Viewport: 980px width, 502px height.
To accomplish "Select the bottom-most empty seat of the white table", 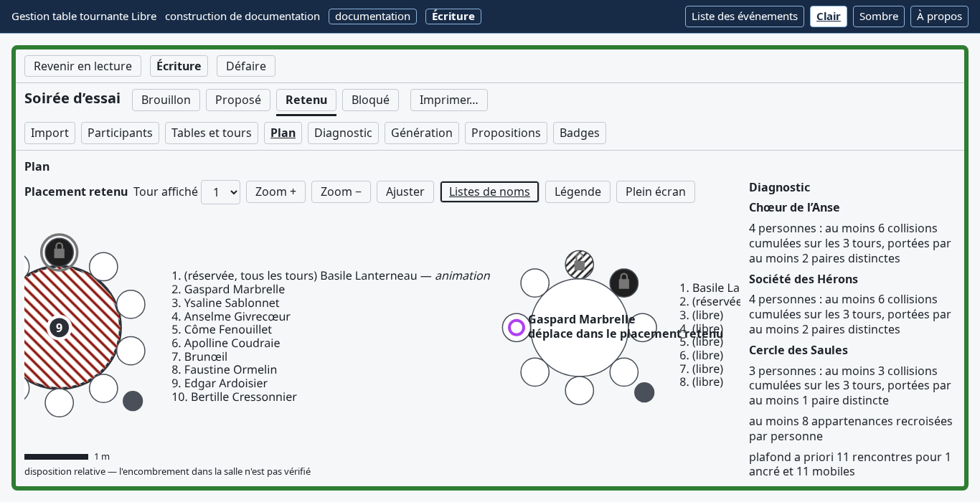I will coord(580,391).
